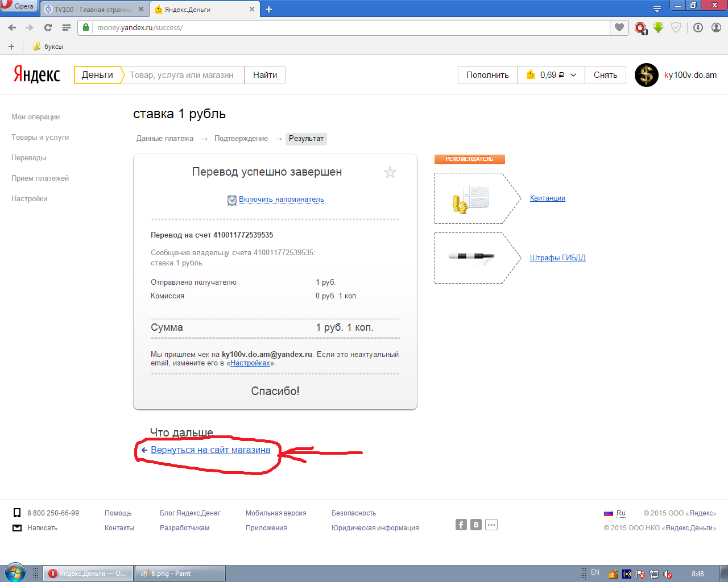
Task: Open the Facebook social icon in footer
Action: (x=461, y=525)
